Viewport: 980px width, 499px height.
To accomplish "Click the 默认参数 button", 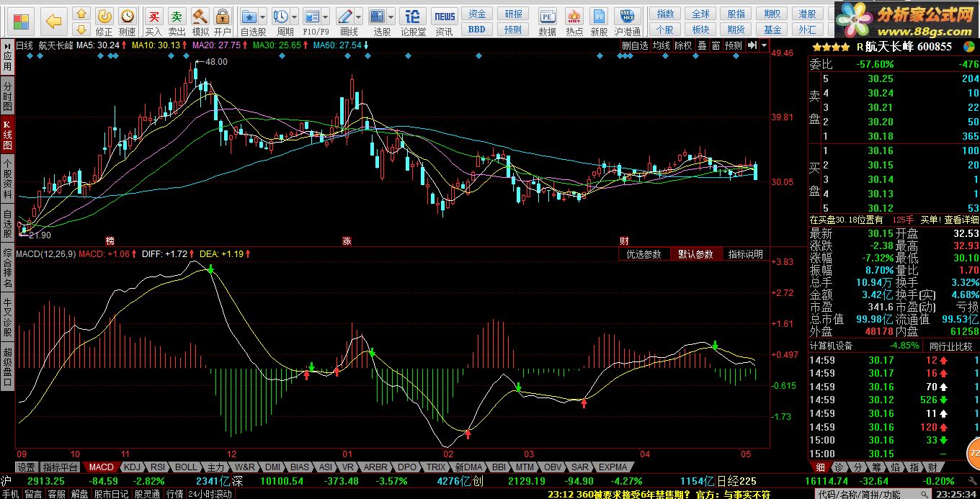I will (695, 254).
